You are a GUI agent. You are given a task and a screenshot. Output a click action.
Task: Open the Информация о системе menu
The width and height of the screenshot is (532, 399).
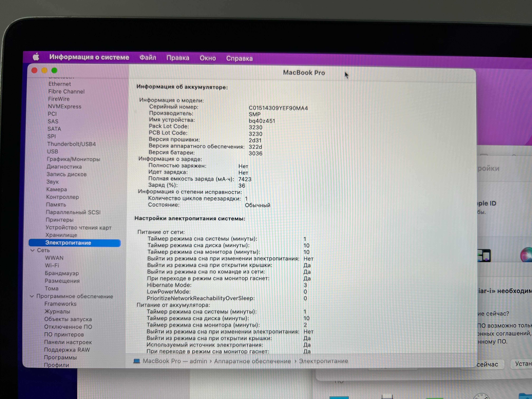(x=89, y=57)
